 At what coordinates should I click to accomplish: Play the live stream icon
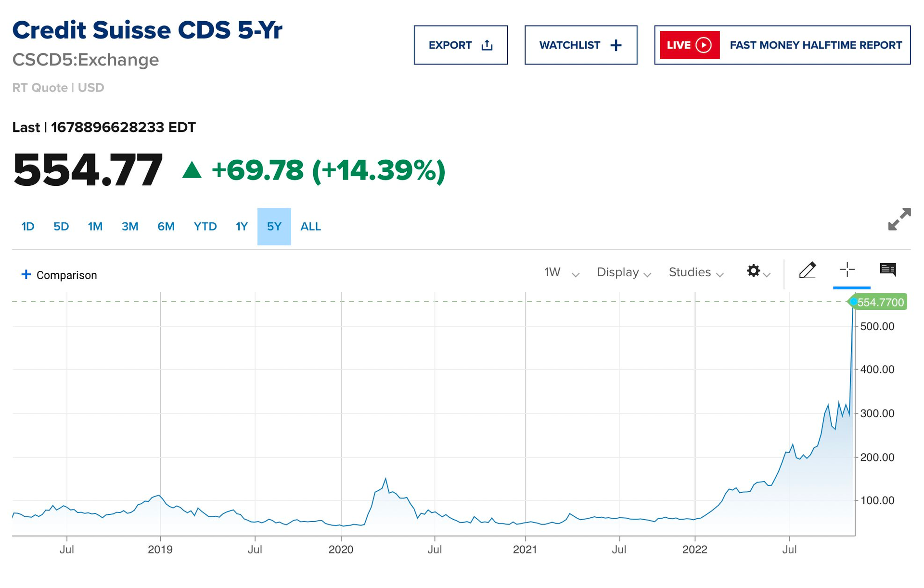704,45
